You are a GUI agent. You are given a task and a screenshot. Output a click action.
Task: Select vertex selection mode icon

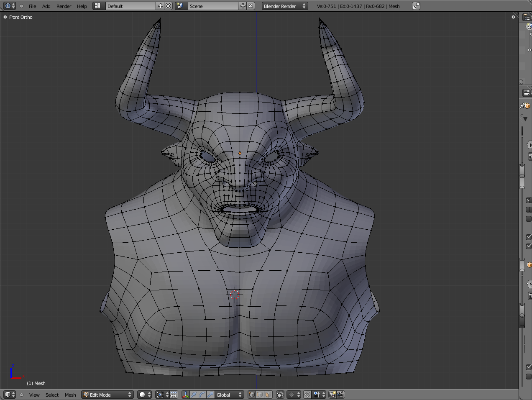251,395
